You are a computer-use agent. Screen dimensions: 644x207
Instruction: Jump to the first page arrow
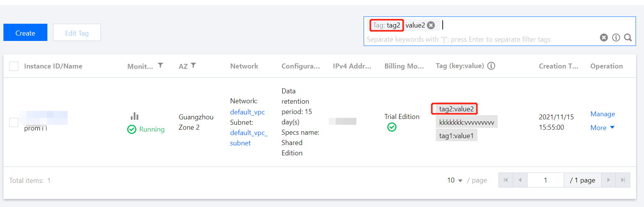(506, 180)
